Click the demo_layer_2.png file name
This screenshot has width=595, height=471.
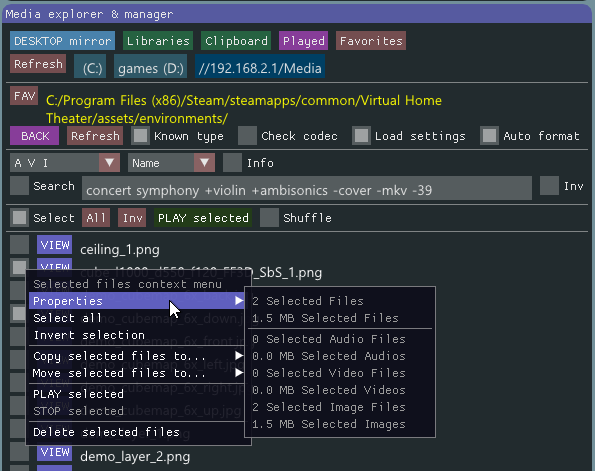(x=135, y=457)
